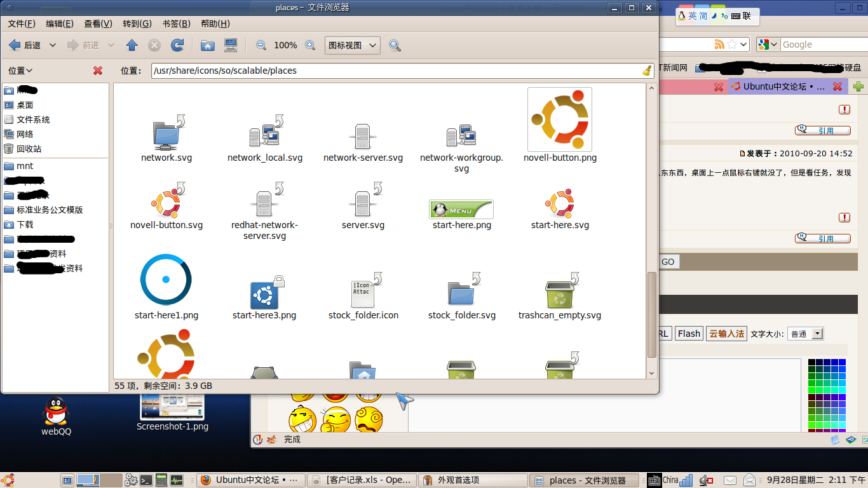The width and height of the screenshot is (868, 488).
Task: Open file search with the magnifier icon
Action: (395, 45)
